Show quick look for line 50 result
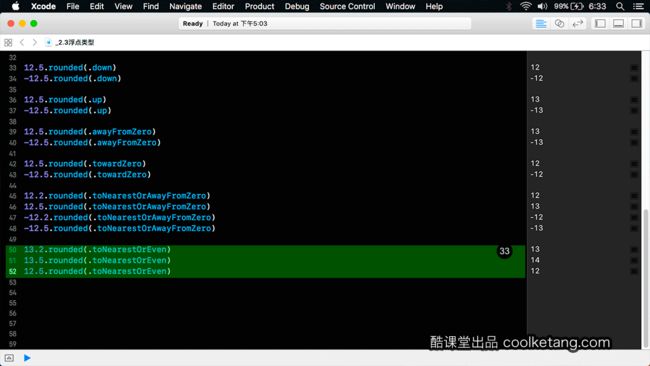The image size is (650, 366). [x=634, y=250]
